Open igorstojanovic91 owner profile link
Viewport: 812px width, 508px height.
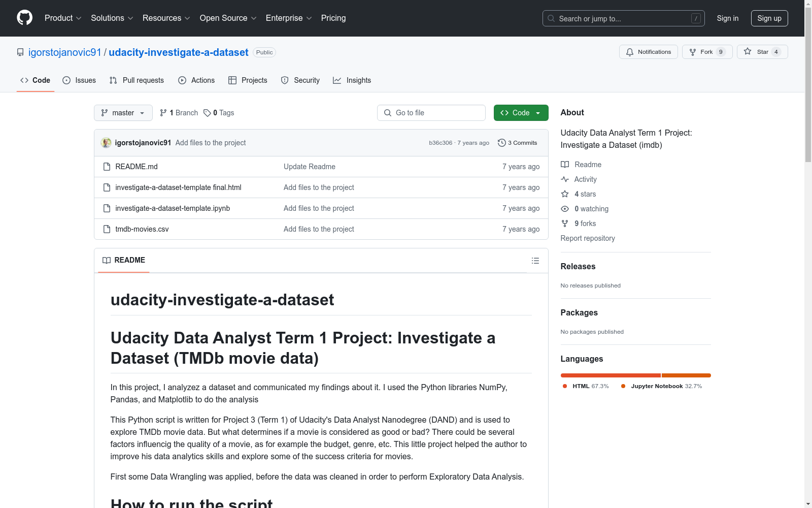[x=65, y=52]
